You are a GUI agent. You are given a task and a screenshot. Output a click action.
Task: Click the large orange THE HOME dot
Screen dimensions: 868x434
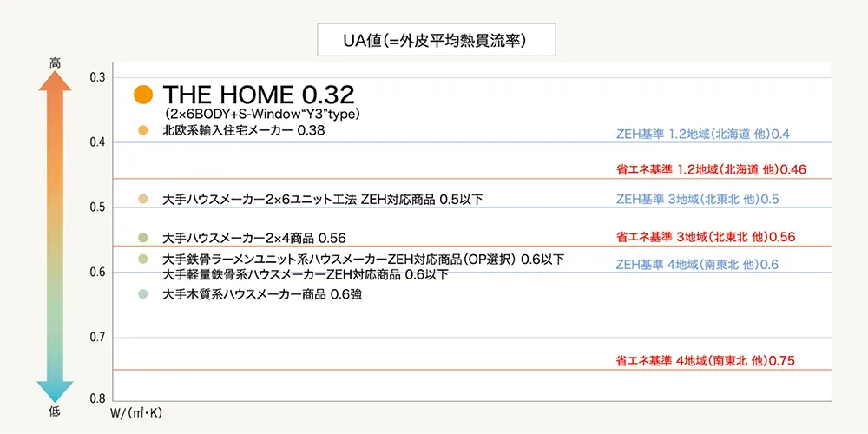pos(143,95)
